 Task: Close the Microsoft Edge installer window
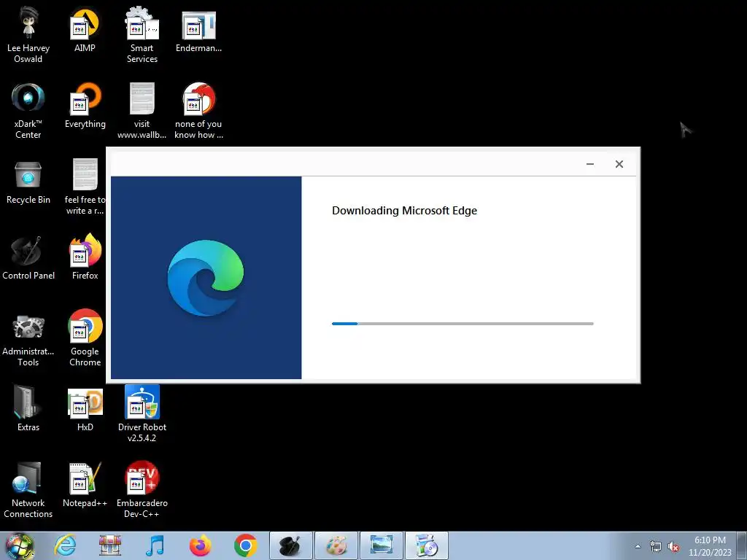(619, 164)
